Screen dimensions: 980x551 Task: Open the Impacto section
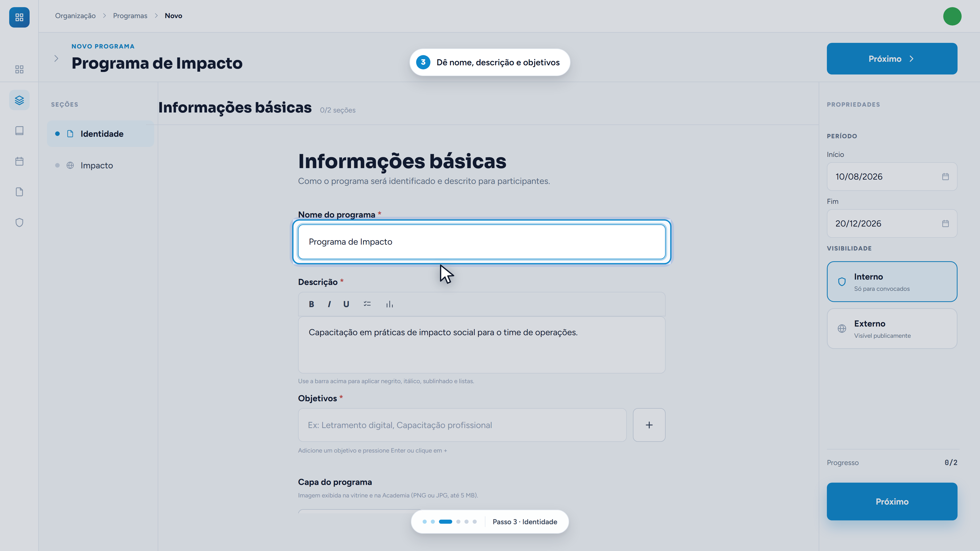101,165
